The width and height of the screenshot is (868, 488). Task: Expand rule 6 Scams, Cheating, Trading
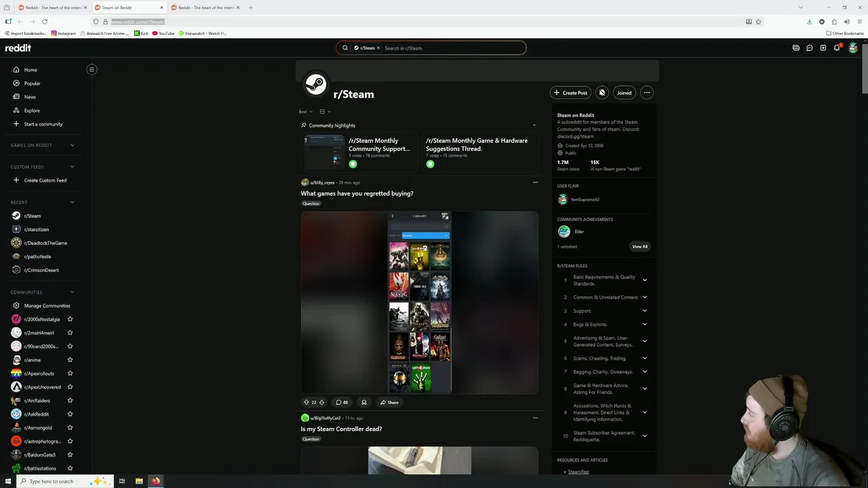point(644,358)
